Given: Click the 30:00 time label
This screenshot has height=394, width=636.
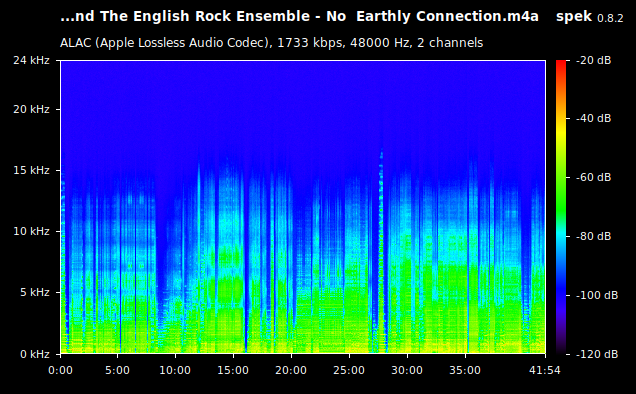Looking at the screenshot, I should pyautogui.click(x=407, y=370).
